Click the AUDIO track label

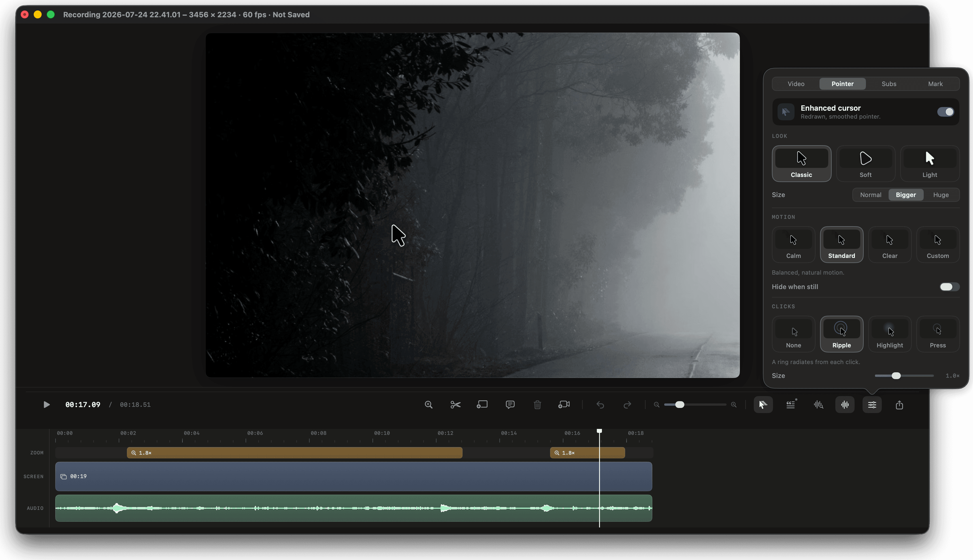coord(35,508)
